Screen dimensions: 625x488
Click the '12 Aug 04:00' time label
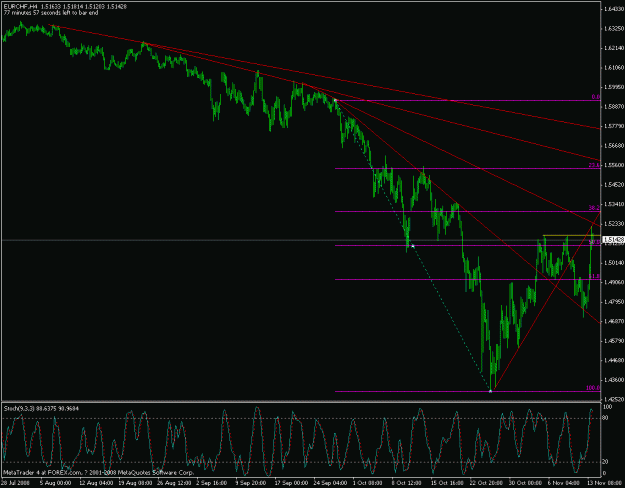coord(95,483)
